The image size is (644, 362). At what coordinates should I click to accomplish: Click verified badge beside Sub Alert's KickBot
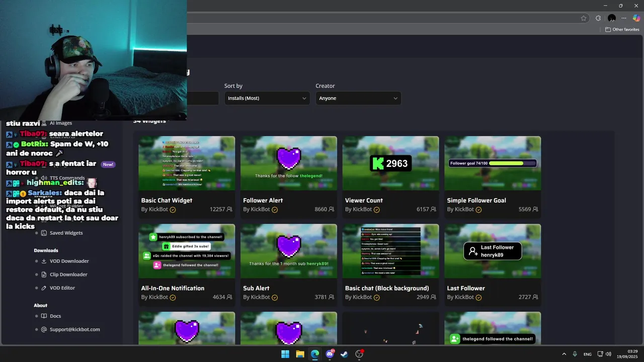(x=275, y=298)
